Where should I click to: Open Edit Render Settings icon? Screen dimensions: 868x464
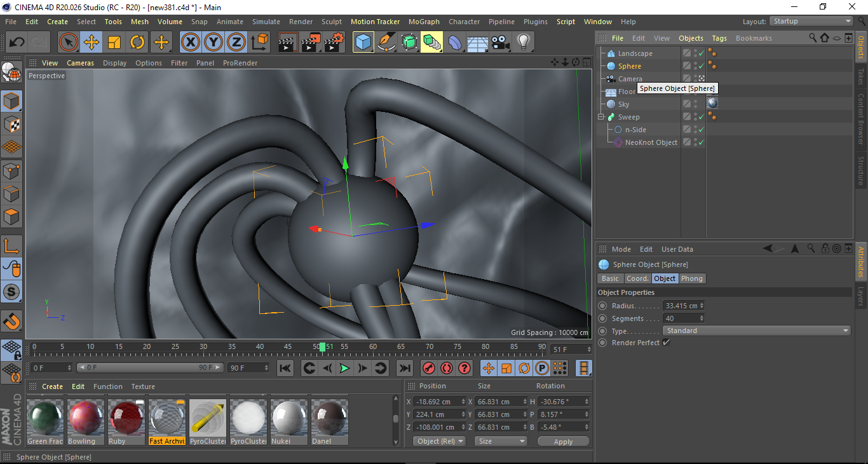coord(334,43)
